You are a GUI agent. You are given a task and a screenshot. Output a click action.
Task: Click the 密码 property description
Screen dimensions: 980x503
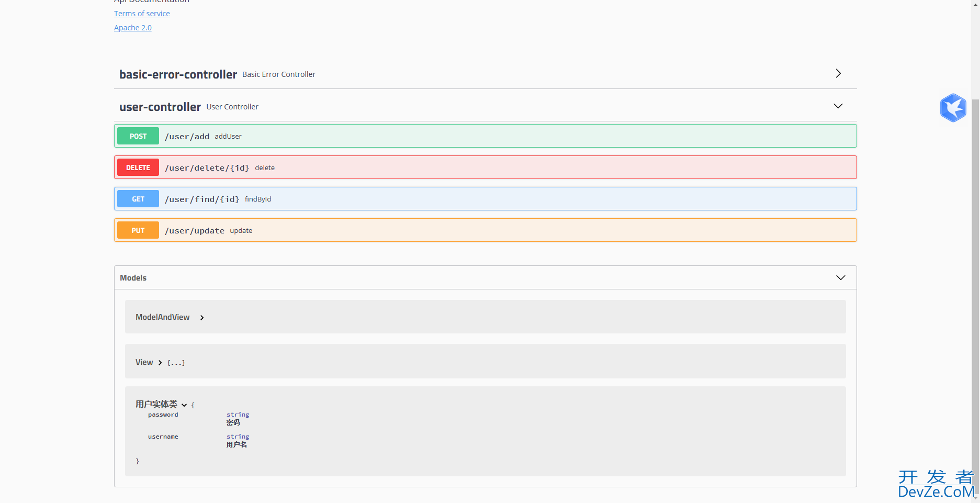[x=233, y=422]
